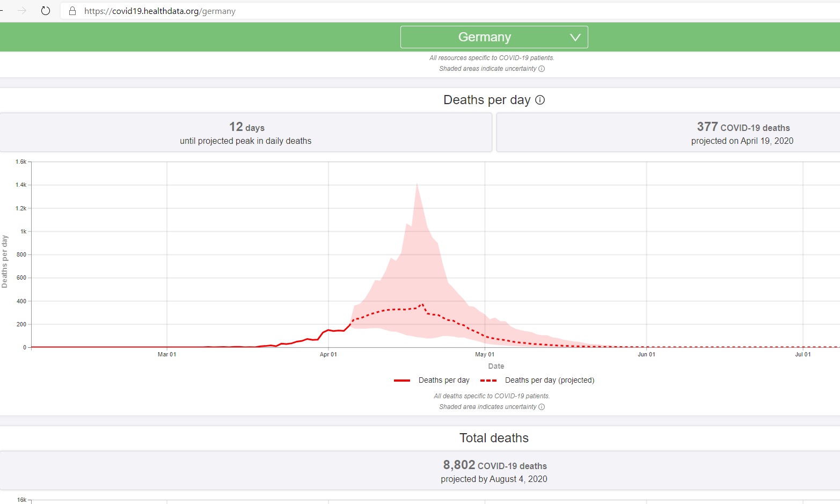Click the 1.6k y-axis value

pos(21,162)
